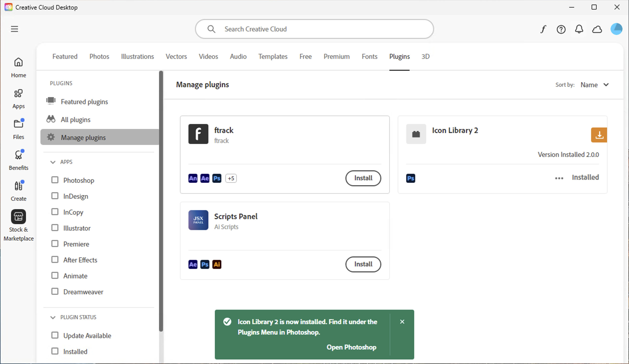Check the InCopy filter checkbox
Screen dimensions: 629x364
[x=55, y=212]
